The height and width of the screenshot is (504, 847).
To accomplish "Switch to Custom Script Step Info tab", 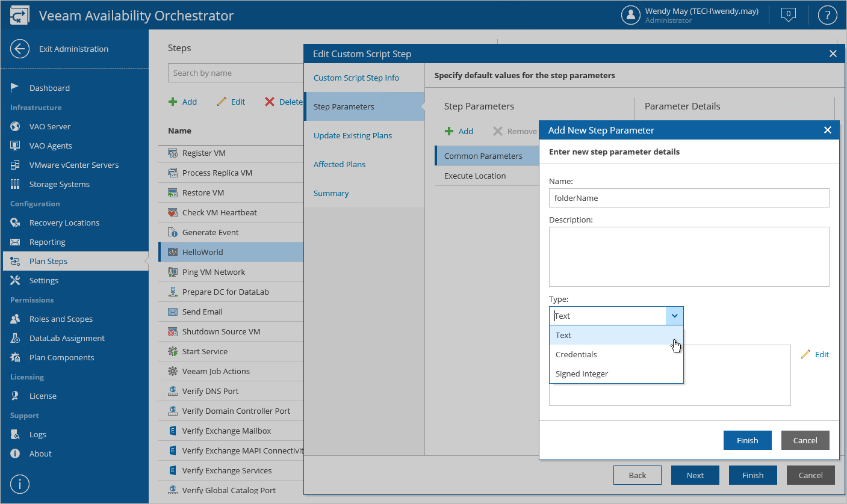I will point(356,78).
